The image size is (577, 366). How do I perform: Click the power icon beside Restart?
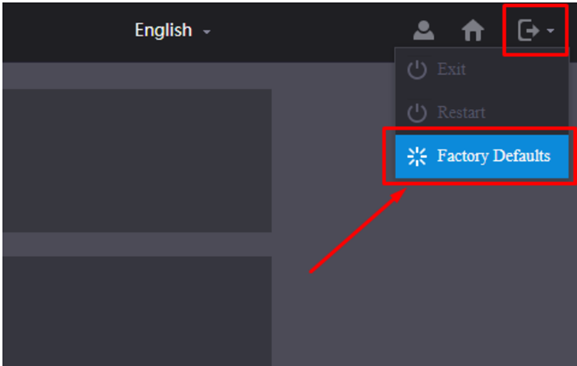tap(417, 113)
